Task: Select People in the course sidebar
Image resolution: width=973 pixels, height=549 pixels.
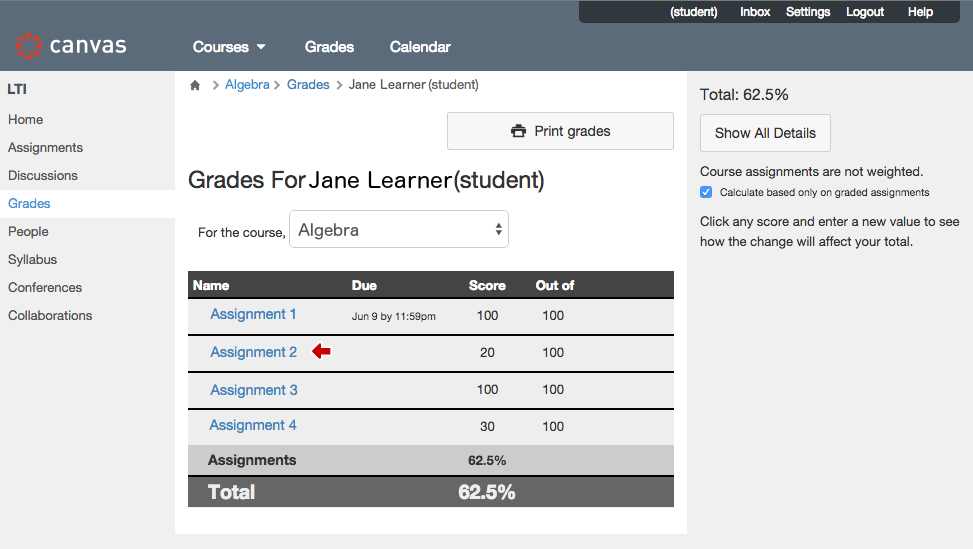Action: 28,231
